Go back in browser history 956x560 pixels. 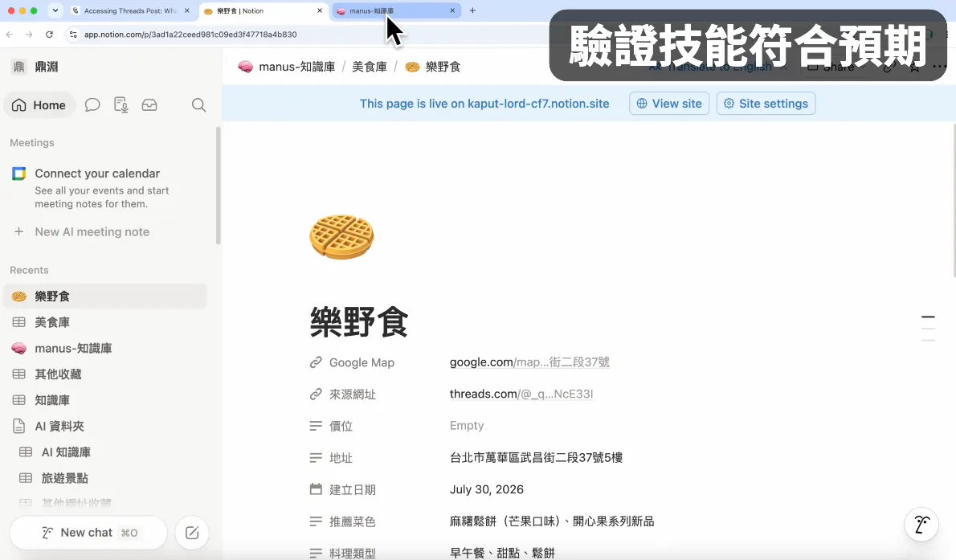tap(10, 35)
